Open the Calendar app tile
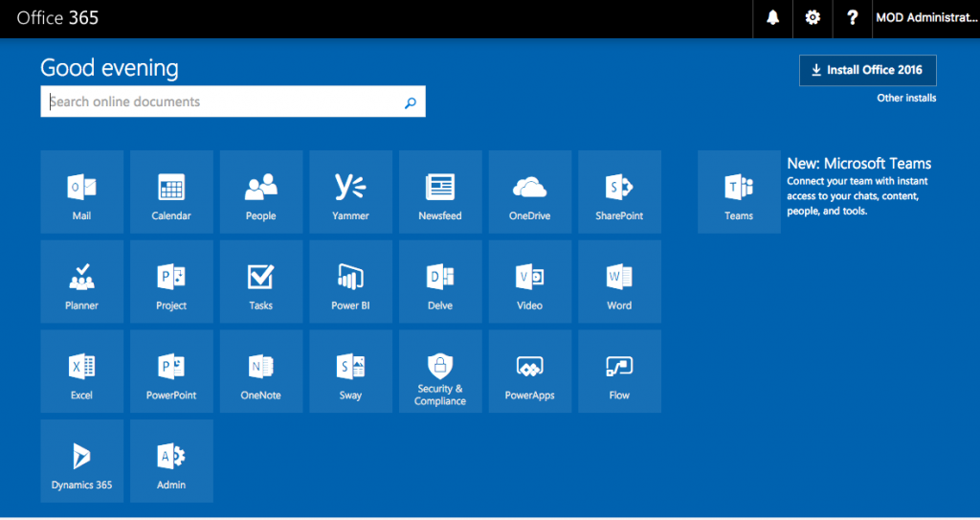980x520 pixels. click(171, 192)
